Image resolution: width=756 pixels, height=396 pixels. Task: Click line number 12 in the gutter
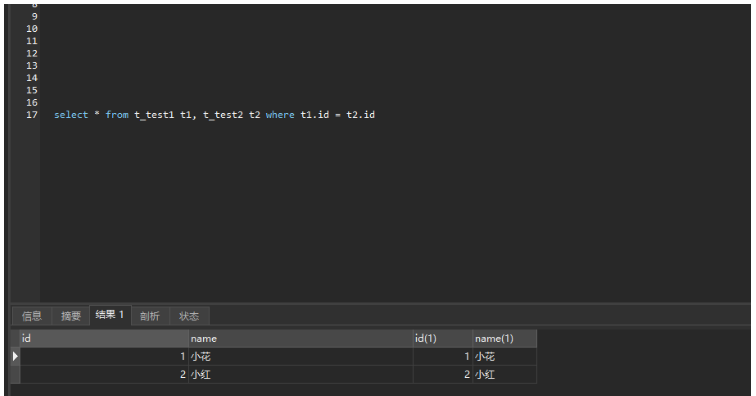(32, 53)
